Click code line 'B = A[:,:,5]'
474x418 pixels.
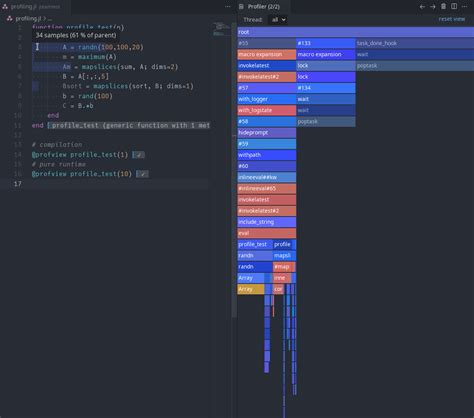85,76
